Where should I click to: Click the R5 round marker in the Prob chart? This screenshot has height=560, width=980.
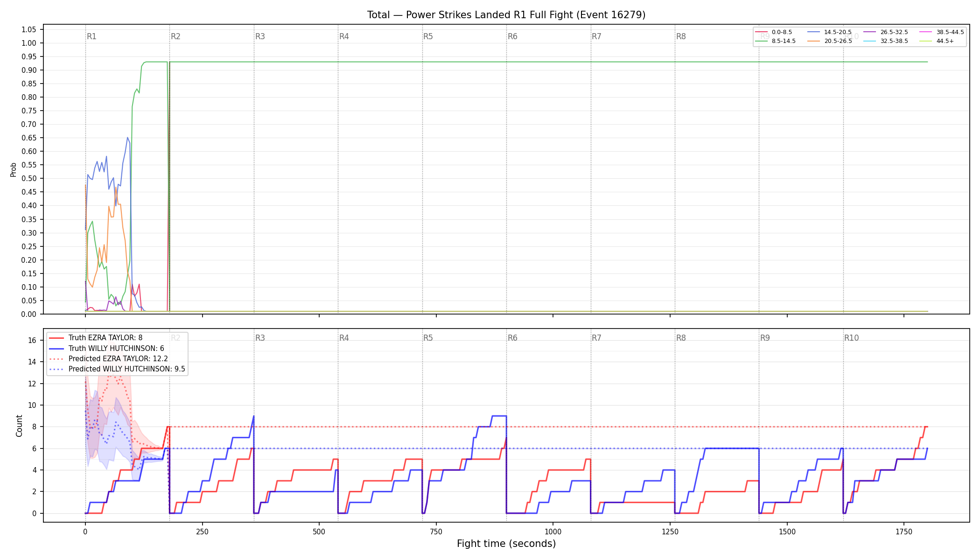pos(428,36)
